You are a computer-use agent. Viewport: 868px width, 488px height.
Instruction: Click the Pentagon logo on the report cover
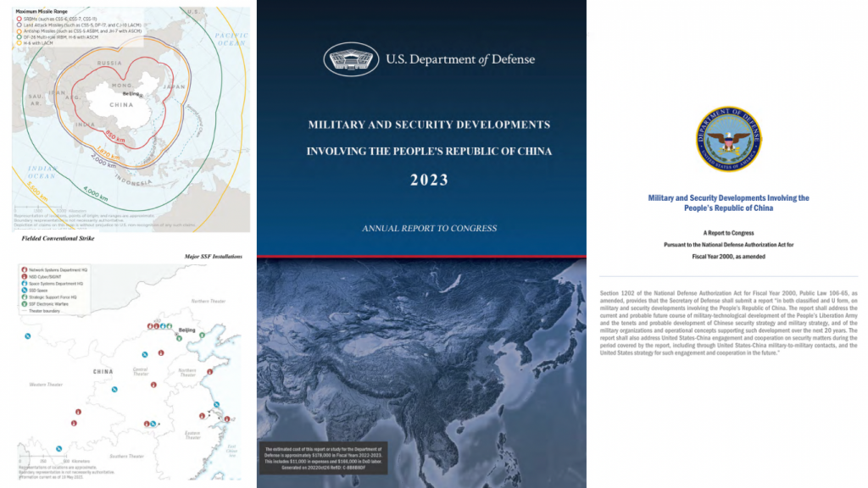pos(351,59)
